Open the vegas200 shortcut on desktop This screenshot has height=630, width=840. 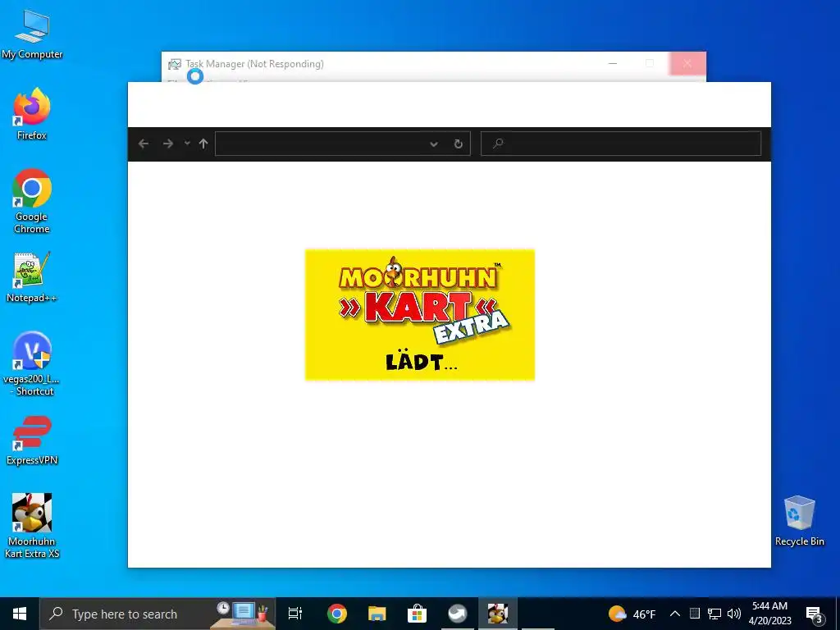coord(32,363)
